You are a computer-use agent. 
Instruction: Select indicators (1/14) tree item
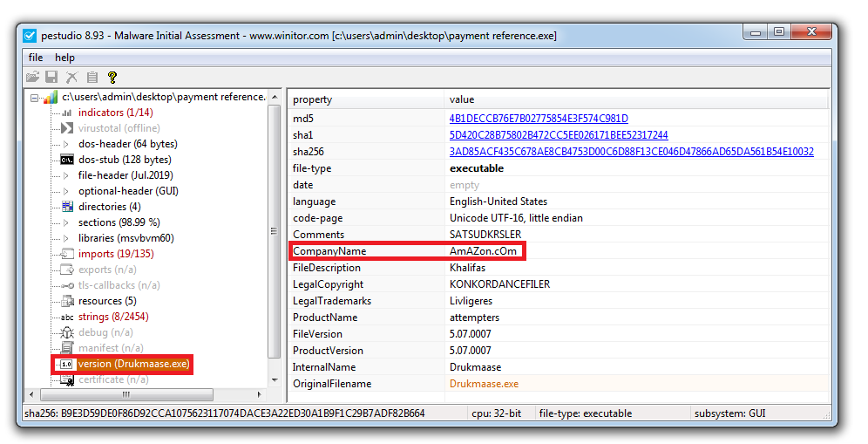[x=115, y=113]
